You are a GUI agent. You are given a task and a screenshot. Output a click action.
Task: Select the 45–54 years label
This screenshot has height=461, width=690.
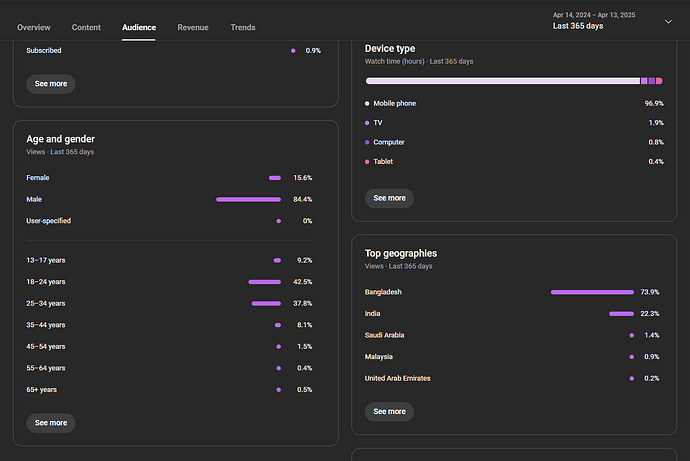click(46, 347)
